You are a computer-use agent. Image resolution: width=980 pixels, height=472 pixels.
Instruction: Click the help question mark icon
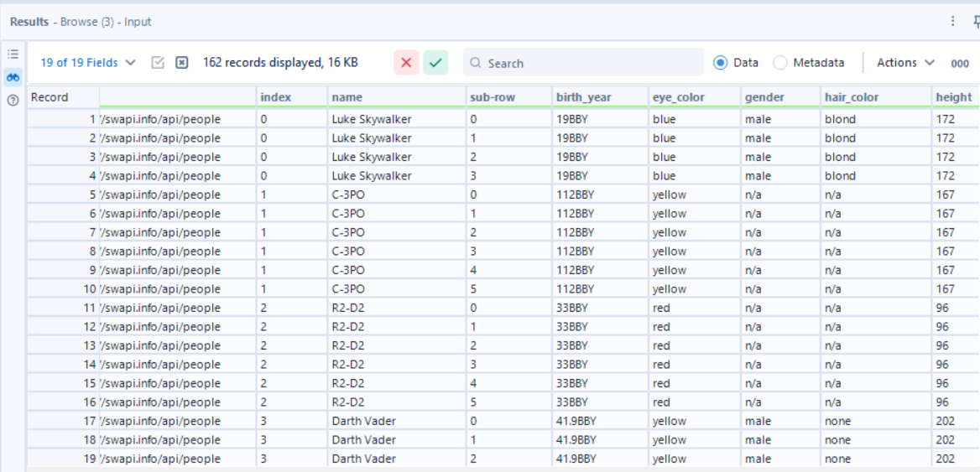pyautogui.click(x=13, y=101)
